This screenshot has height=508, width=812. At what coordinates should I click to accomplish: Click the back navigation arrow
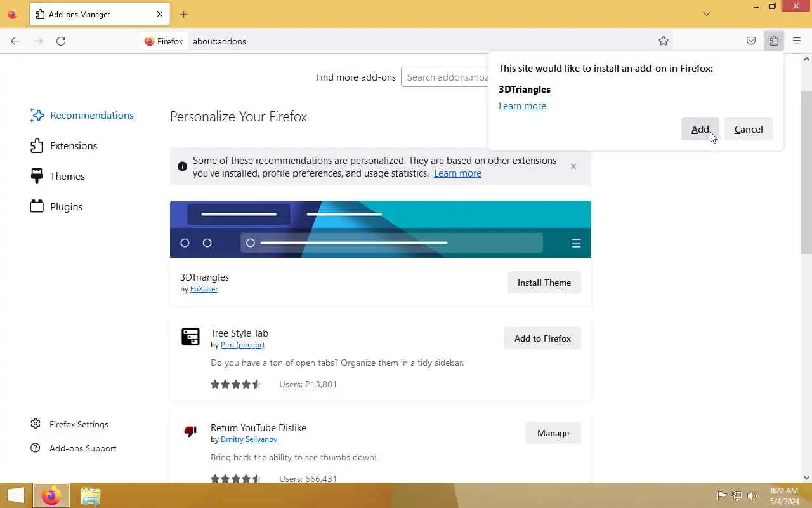[15, 41]
